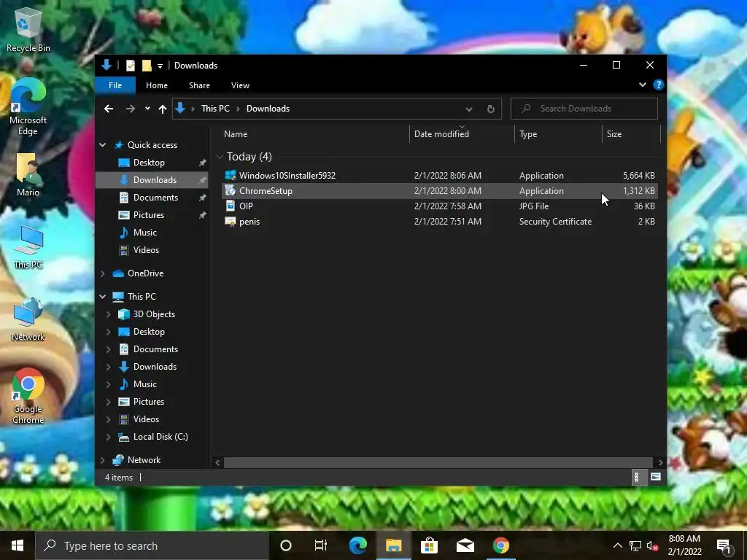
Task: Select the Windows10SInstaller5932 file
Action: pyautogui.click(x=439, y=175)
